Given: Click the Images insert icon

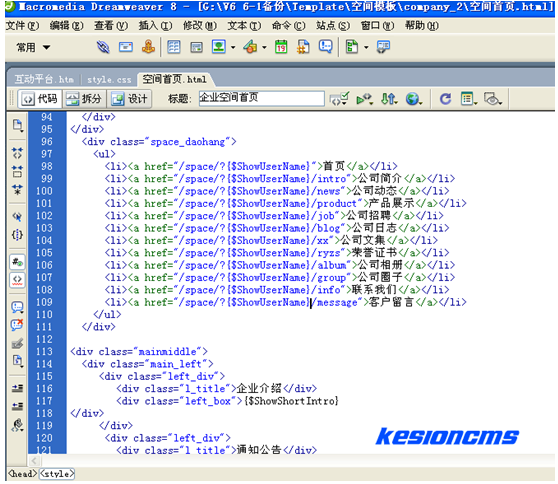Looking at the screenshot, I should pos(219,47).
